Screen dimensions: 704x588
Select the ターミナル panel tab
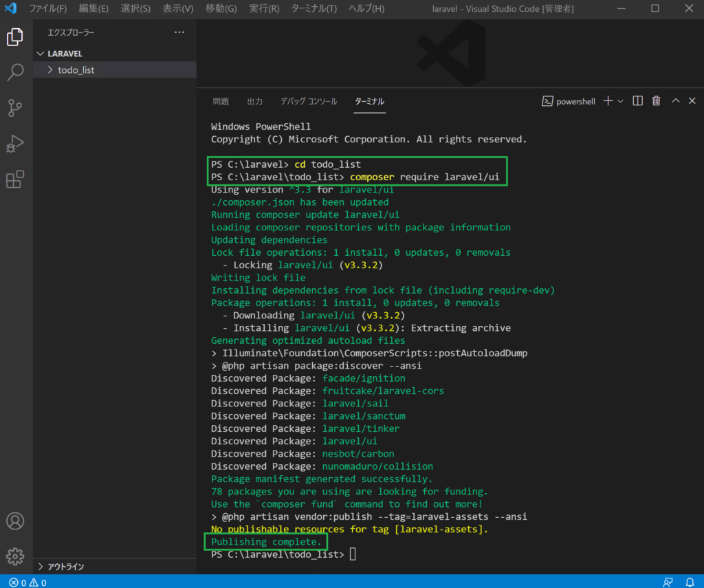click(x=369, y=102)
